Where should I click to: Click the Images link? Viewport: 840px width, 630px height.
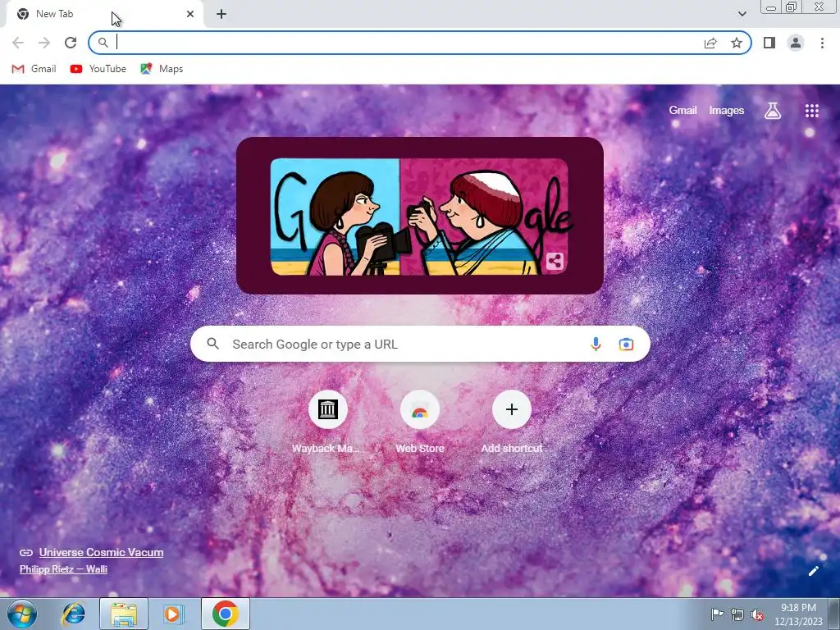(x=727, y=111)
